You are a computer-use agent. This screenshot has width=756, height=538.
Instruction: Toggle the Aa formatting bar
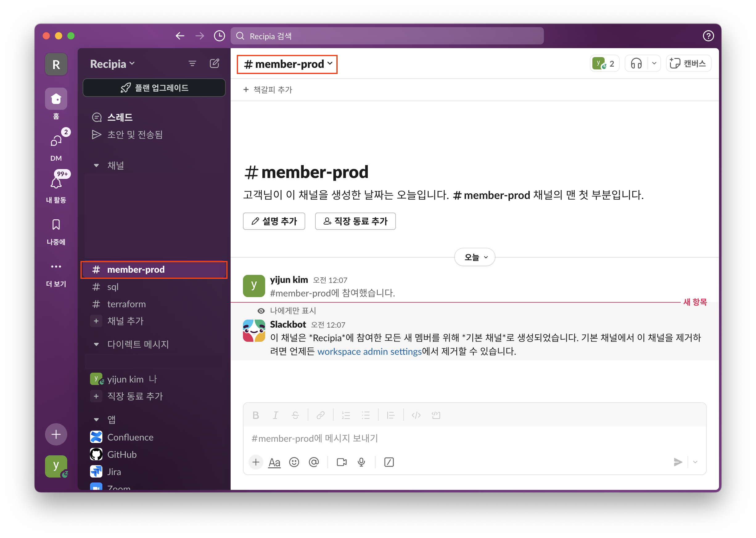point(274,462)
